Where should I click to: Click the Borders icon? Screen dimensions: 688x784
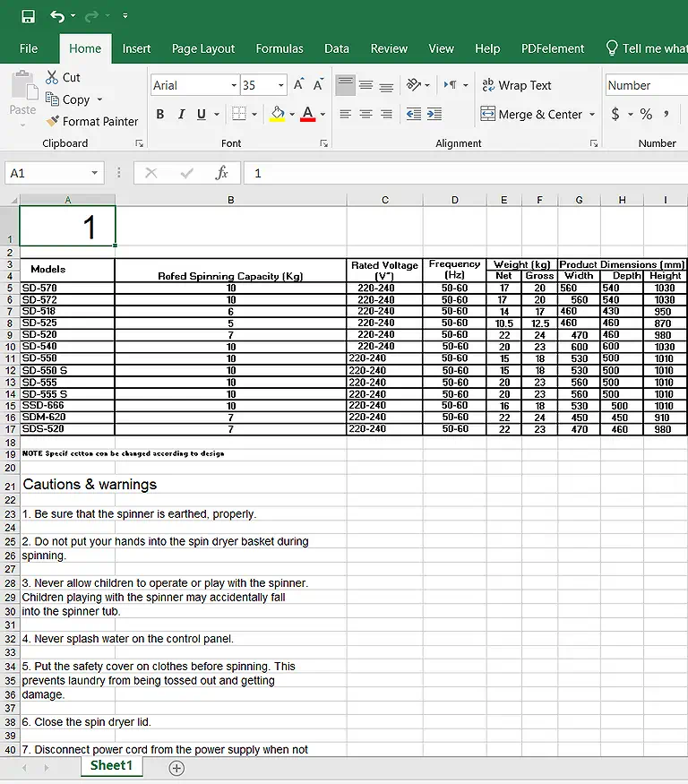coord(239,114)
